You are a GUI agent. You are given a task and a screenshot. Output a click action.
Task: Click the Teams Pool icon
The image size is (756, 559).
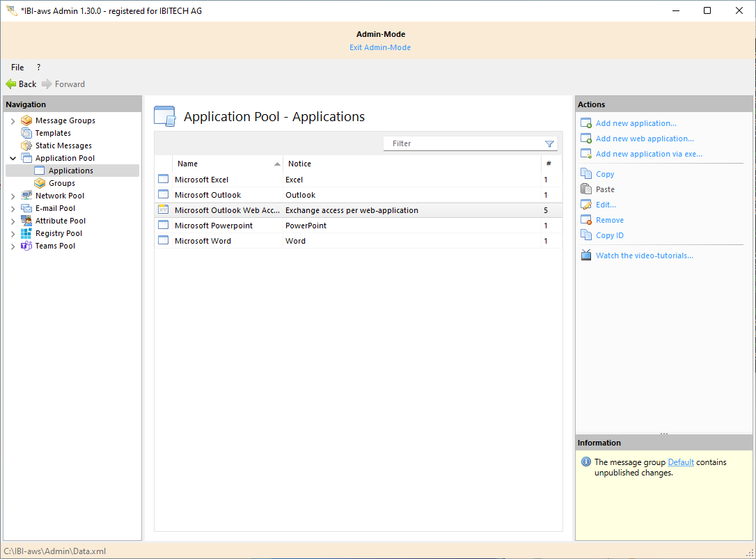pos(26,246)
